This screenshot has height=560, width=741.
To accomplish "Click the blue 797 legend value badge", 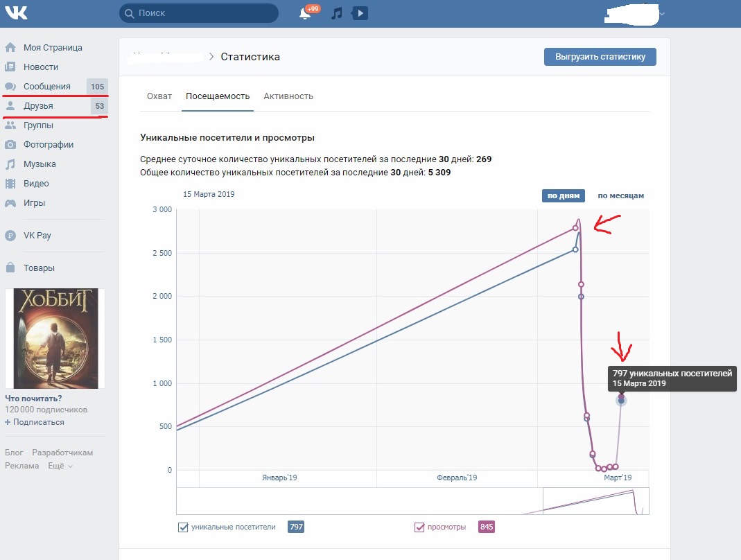I will coord(296,527).
